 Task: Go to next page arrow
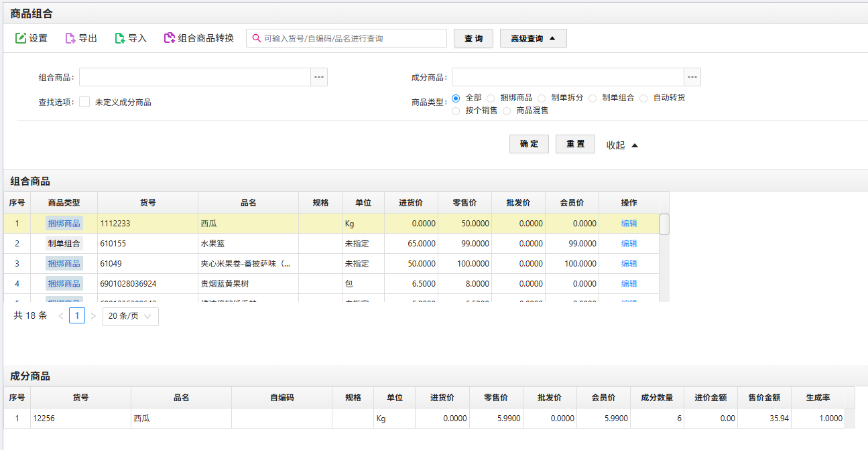93,316
